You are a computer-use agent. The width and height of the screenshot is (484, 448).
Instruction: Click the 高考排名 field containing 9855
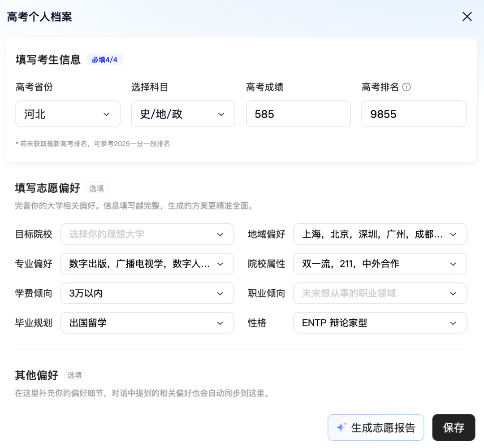coord(414,114)
